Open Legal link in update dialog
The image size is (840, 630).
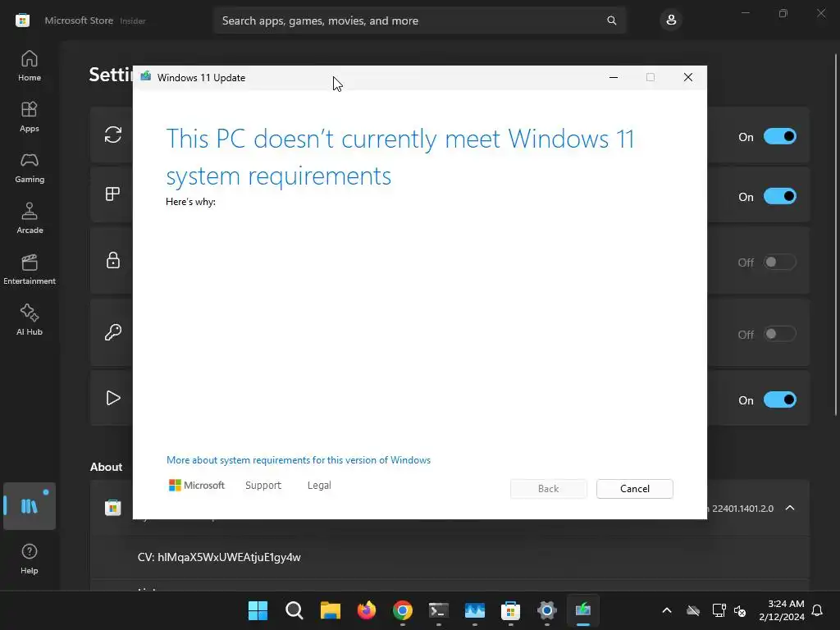click(x=319, y=486)
